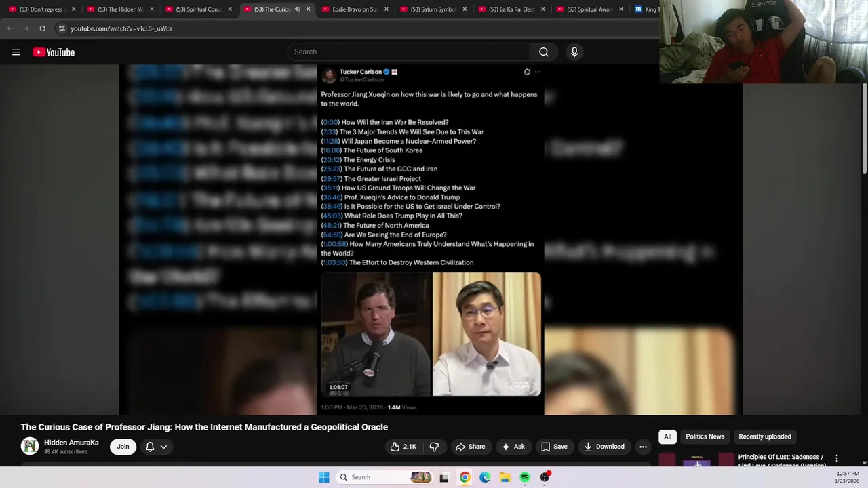Click the search magnifier button
Screen dimensions: 868x488
tap(544, 52)
